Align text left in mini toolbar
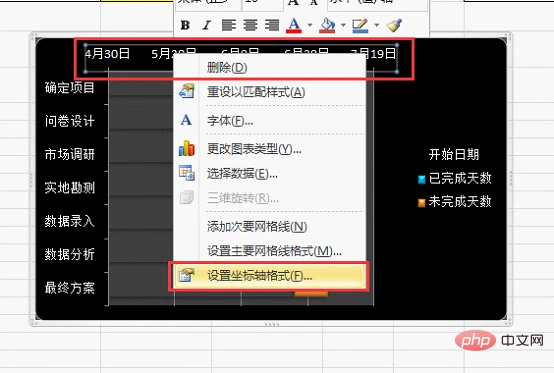 click(x=229, y=25)
